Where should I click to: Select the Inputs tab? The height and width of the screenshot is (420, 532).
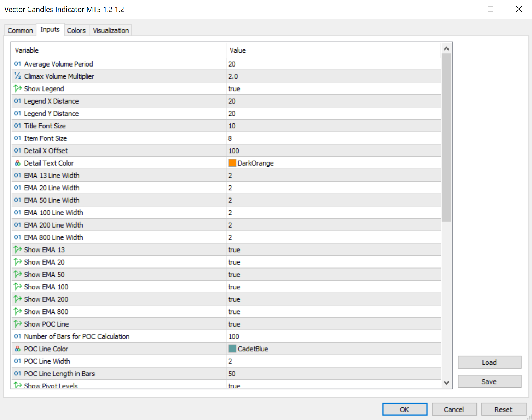(50, 29)
